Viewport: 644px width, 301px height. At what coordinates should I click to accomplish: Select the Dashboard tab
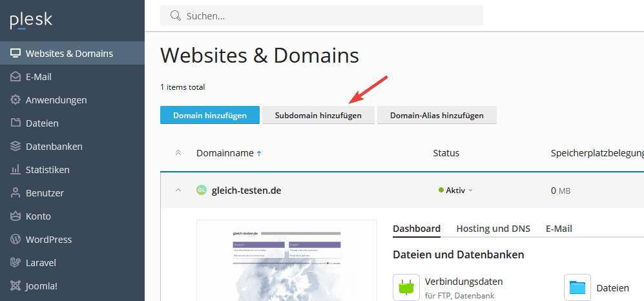pos(417,229)
